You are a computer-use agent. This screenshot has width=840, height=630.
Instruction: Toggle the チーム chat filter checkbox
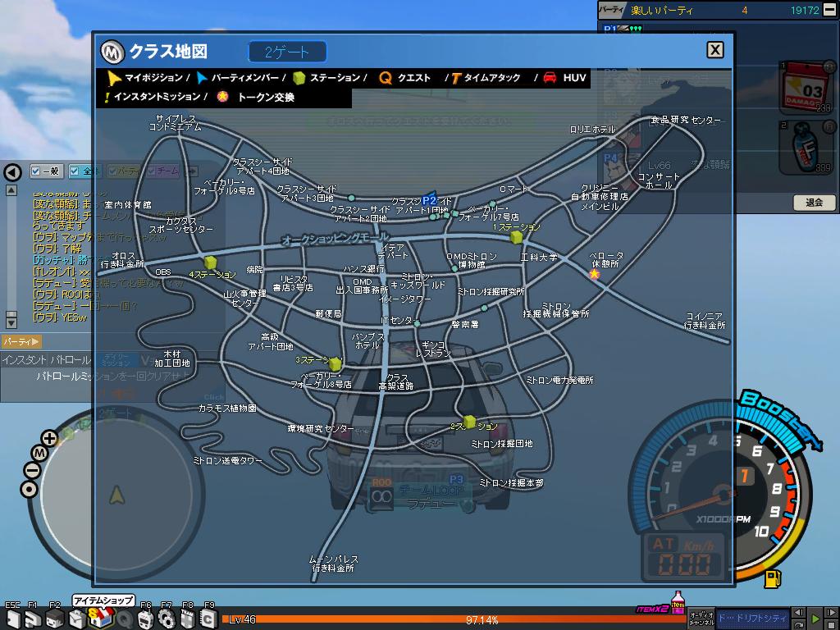[152, 171]
